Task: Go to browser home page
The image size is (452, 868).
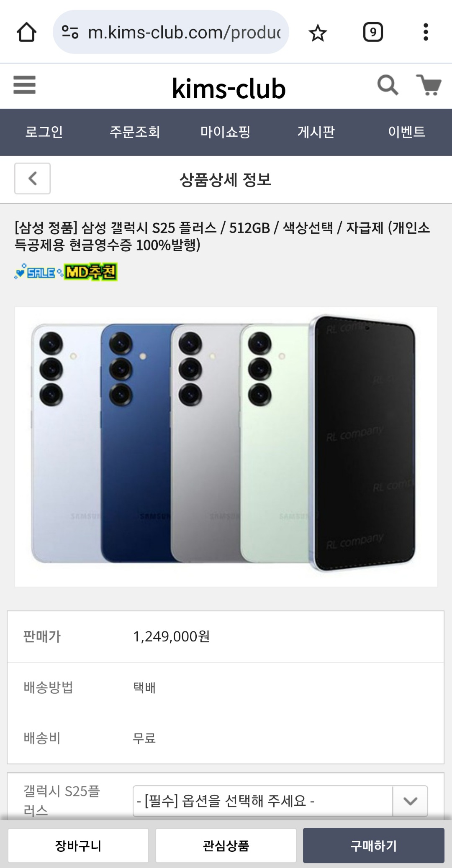Action: (26, 32)
